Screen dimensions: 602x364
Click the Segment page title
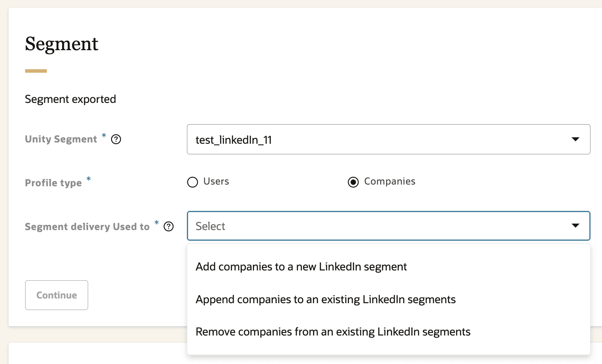[x=62, y=44]
